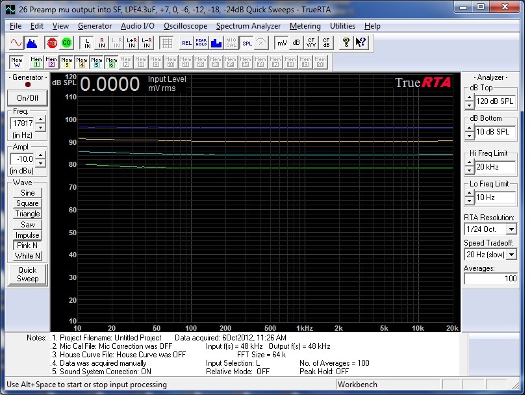Open the Oscilloscope menu

(x=185, y=26)
